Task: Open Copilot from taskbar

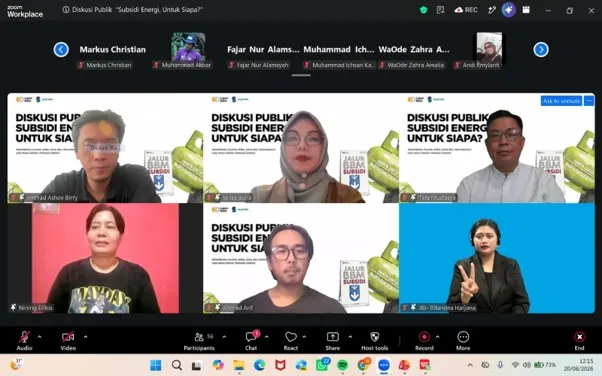Action: (x=218, y=365)
